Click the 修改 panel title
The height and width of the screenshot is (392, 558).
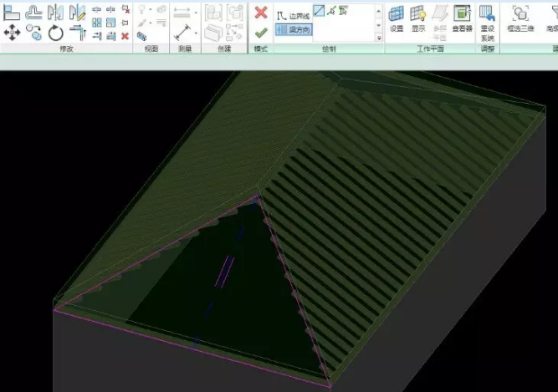pyautogui.click(x=67, y=48)
